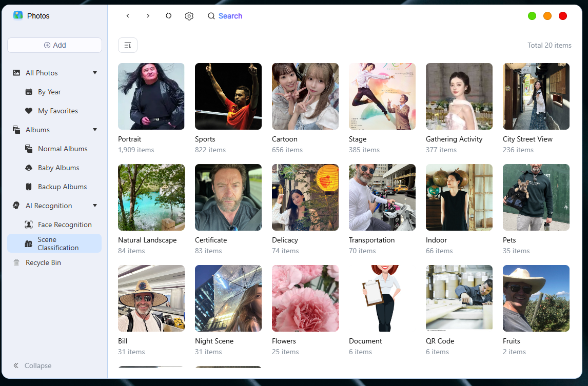Open the sort options button

click(x=127, y=45)
